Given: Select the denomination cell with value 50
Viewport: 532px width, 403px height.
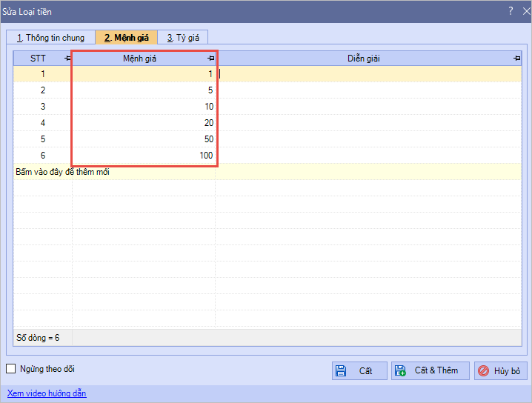Looking at the screenshot, I should click(x=144, y=139).
